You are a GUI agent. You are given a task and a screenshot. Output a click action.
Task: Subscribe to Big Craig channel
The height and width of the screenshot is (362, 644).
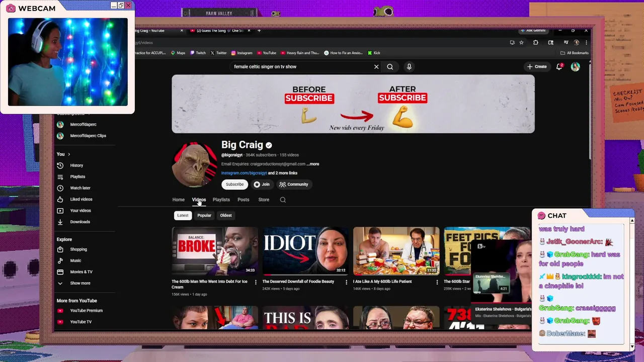tap(234, 185)
